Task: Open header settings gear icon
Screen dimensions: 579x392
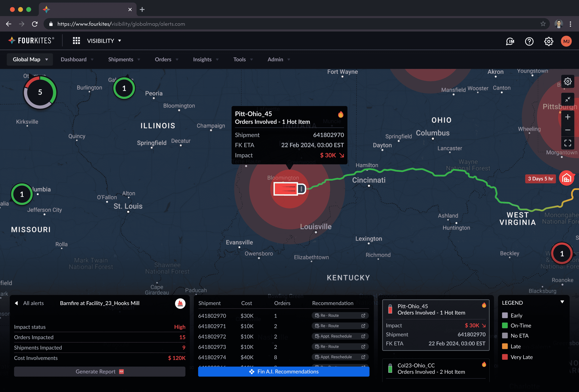Action: click(x=548, y=41)
